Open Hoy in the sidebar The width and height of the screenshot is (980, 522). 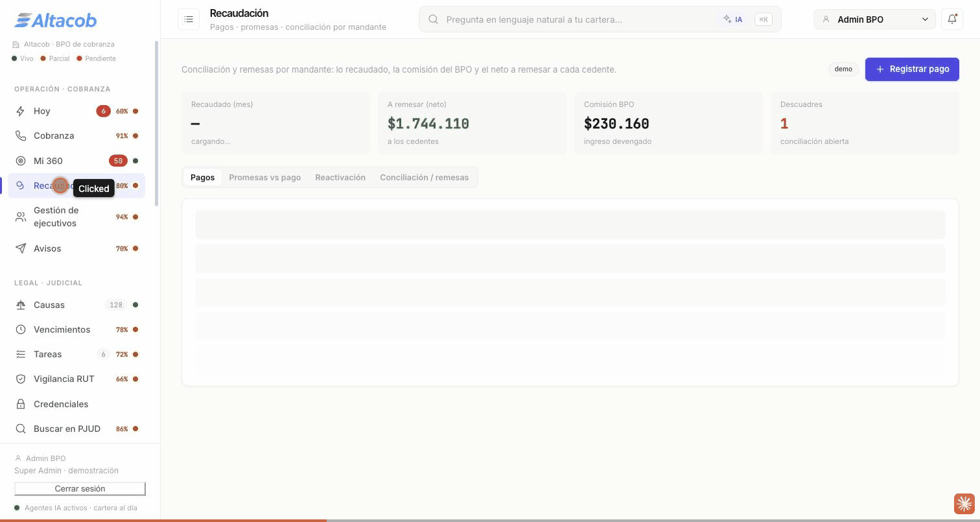click(76, 111)
